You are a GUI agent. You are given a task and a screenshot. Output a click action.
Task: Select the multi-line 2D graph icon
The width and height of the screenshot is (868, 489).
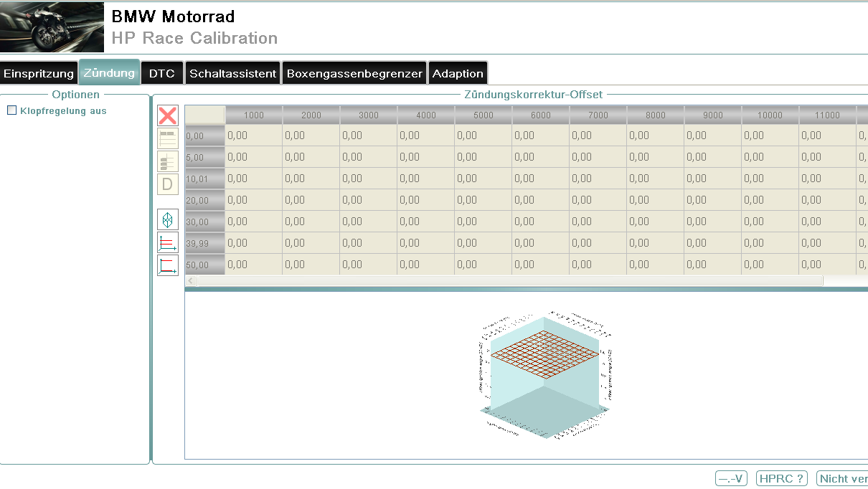(167, 242)
